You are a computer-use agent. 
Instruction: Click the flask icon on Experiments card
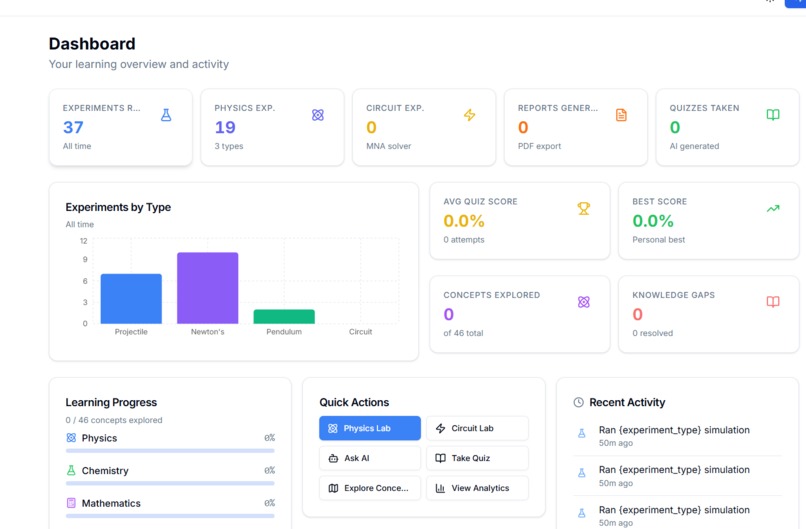tap(166, 115)
